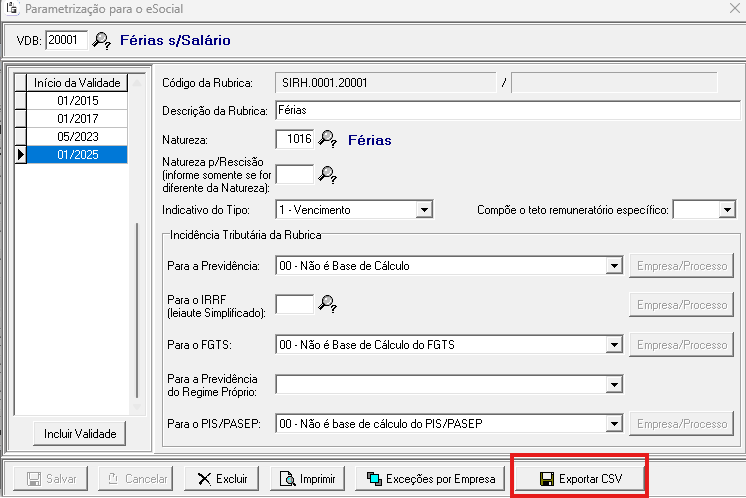Open Previdência do Regime Próprio dropdown
Viewport: 746px width, 498px height.
[614, 384]
